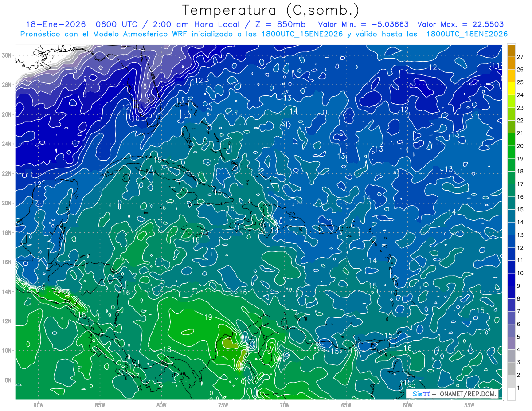Click the "17" contour label near Panama
Screen dimensions: 532x411
tap(132, 367)
